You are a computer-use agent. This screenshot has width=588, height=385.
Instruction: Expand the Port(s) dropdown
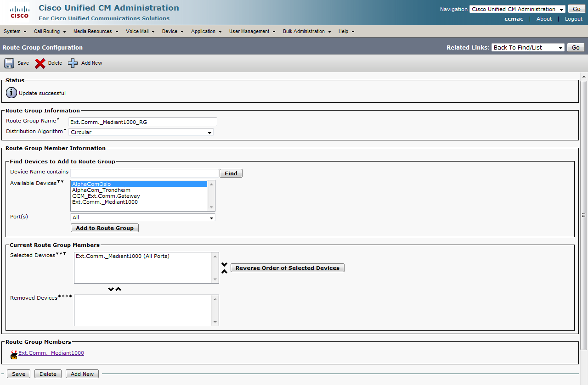(142, 218)
